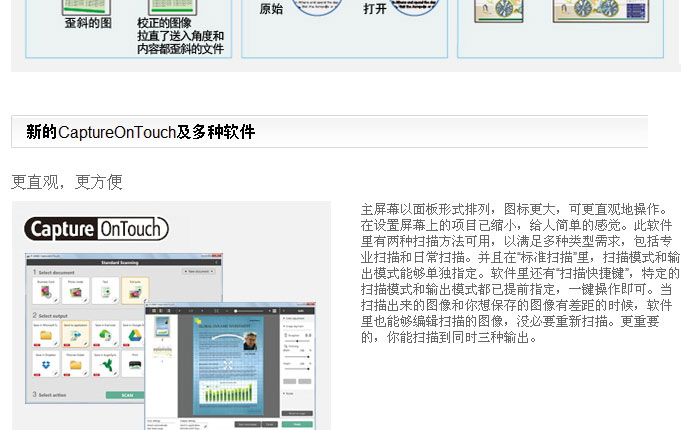This screenshot has width=686, height=430.
Task: Select the second page thumbnail in the editor's left strip
Action: coord(162,351)
